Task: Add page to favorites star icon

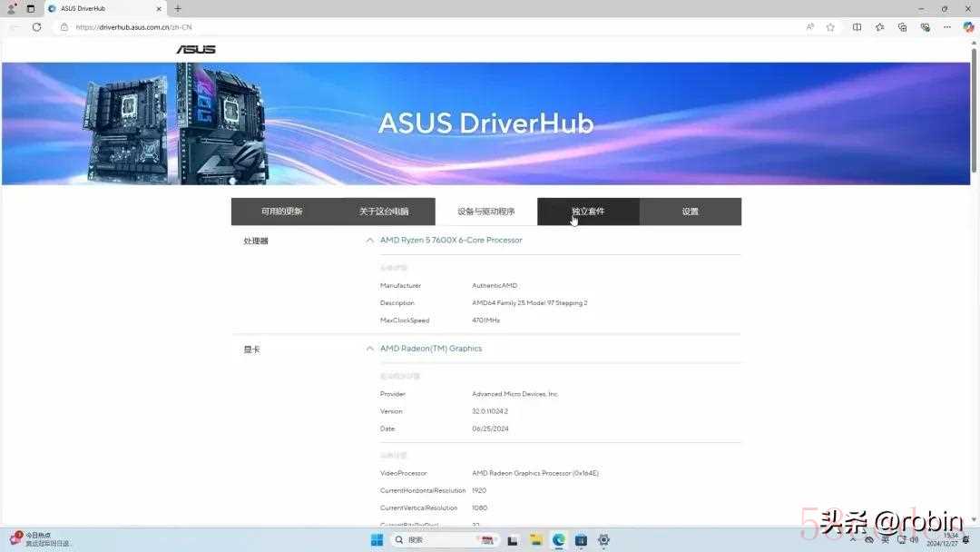Action: point(830,27)
